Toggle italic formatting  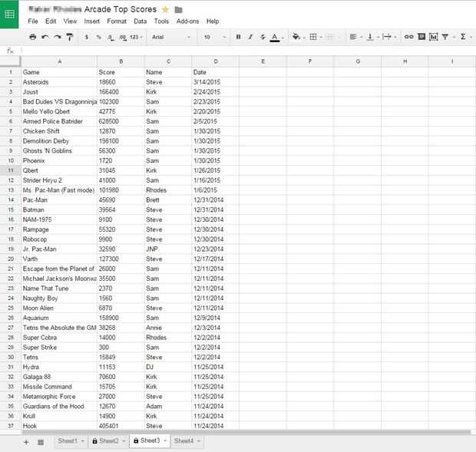250,37
